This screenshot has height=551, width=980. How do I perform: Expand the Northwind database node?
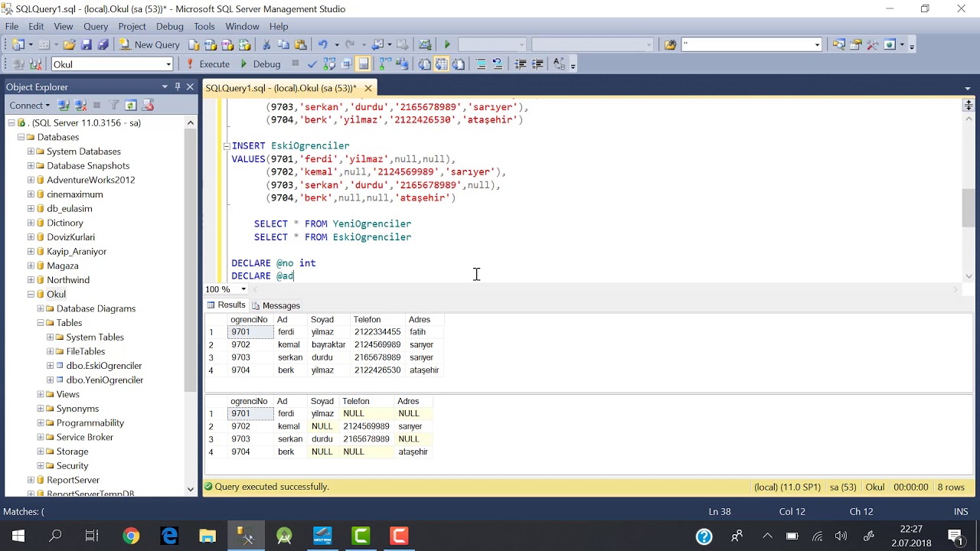pos(31,280)
